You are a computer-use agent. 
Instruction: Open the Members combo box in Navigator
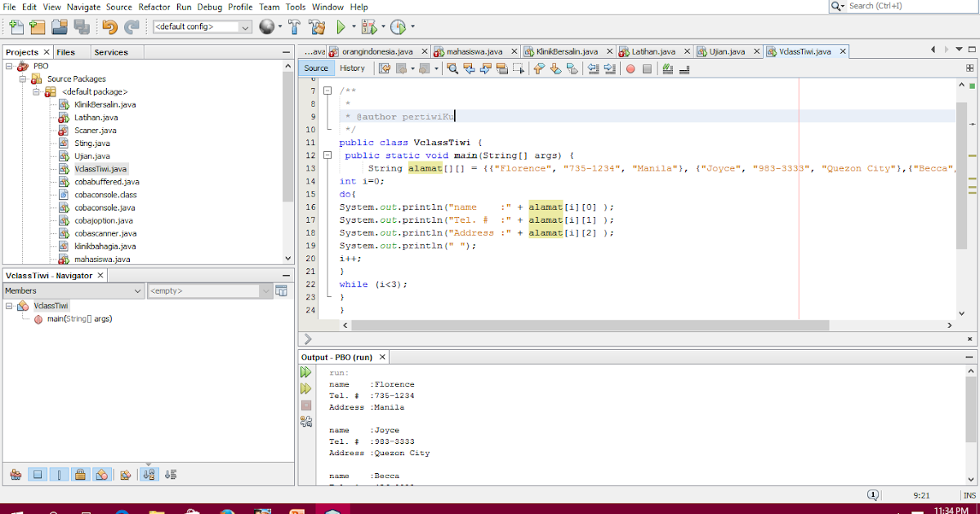point(73,290)
